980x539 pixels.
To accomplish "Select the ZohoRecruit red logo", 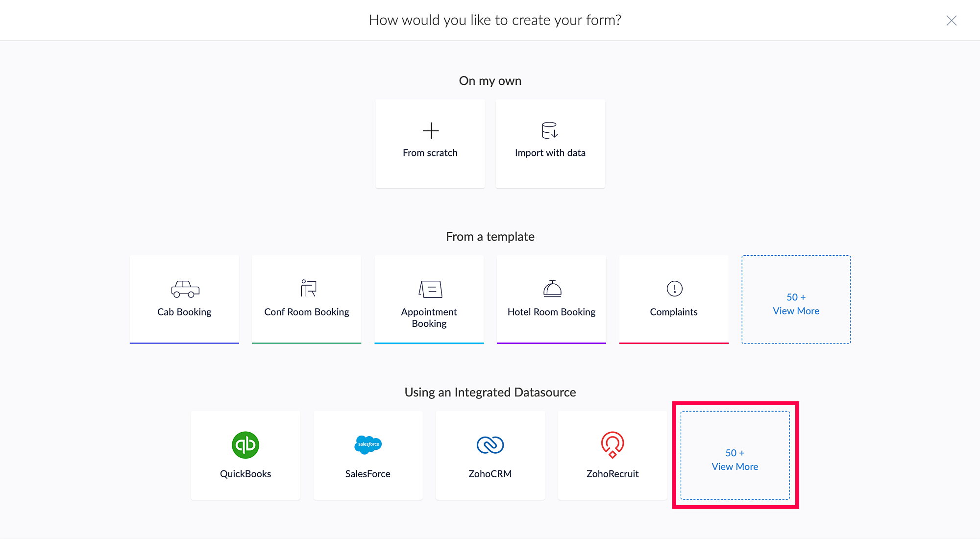I will [612, 444].
